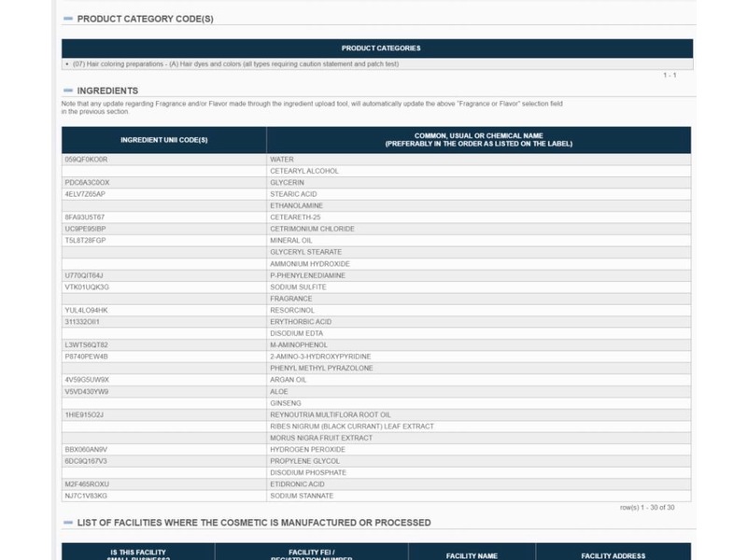Select the PROPYLENE GLYCOL ingredient
Image resolution: width=747 pixels, height=560 pixels.
[x=305, y=461]
